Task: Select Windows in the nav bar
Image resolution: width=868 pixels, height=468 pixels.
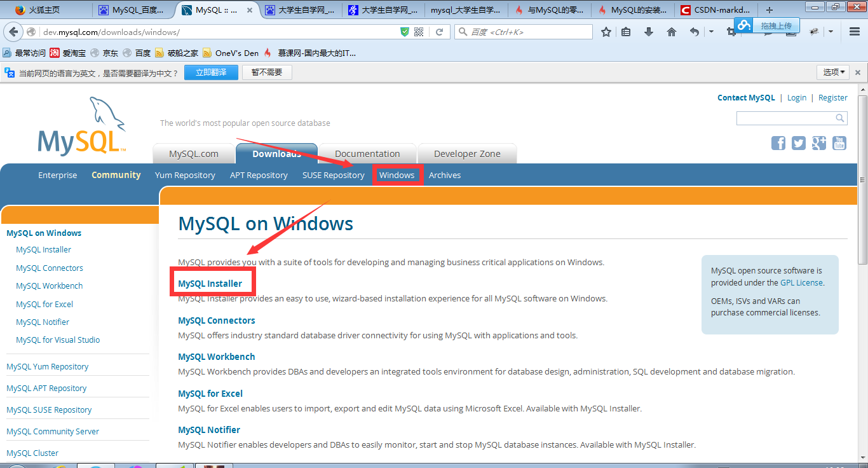Action: [397, 175]
